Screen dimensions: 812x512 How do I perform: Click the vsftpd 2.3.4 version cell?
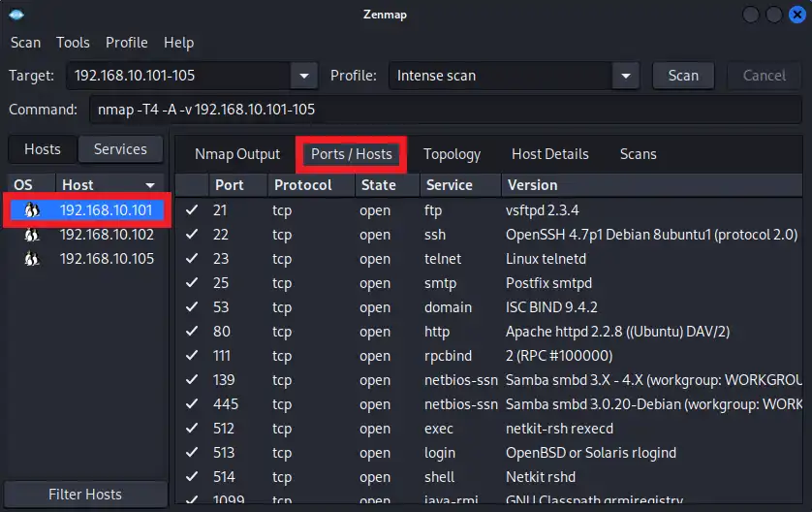coord(543,209)
